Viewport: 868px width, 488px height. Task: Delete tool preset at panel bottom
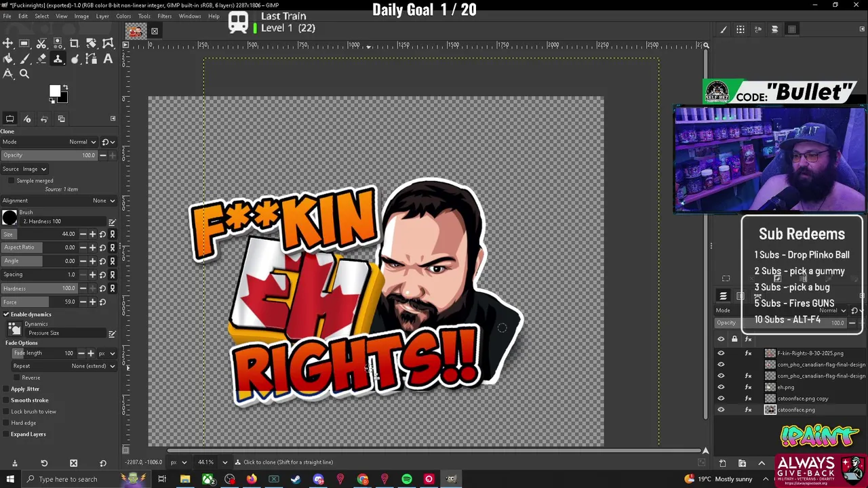point(73,463)
